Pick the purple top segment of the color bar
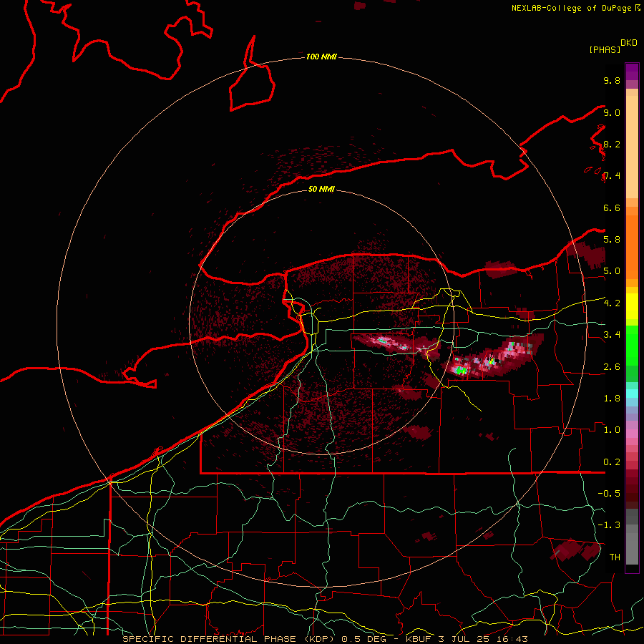Screen dimensions: 644x644 [632, 72]
